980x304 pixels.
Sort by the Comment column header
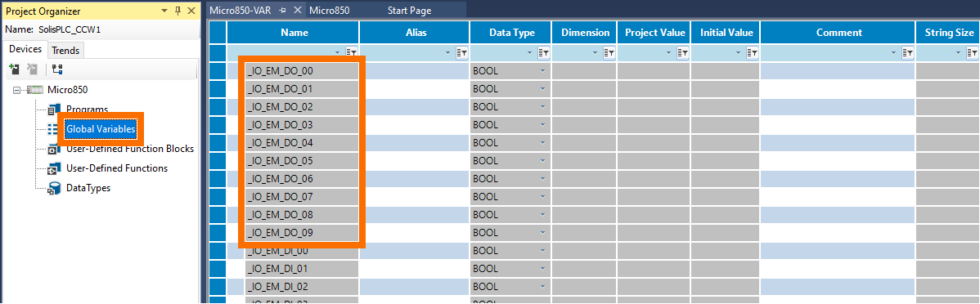(x=838, y=33)
